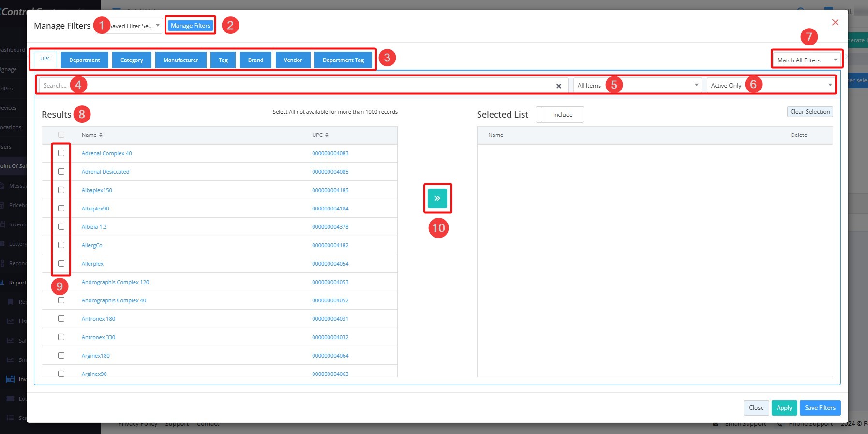
Task: Tick the Antronex 330 checkbox
Action: pyautogui.click(x=61, y=337)
